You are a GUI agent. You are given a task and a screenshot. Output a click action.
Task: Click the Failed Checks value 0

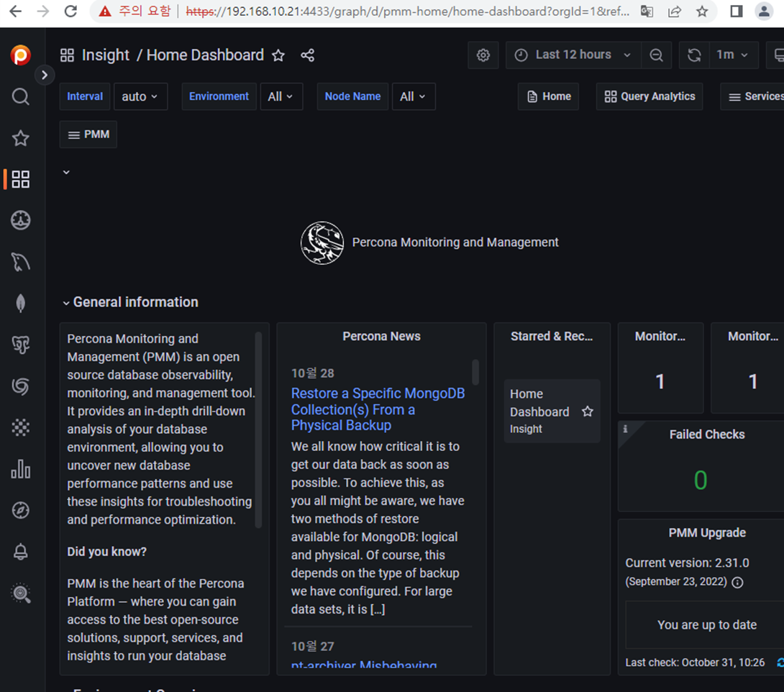[x=701, y=481]
